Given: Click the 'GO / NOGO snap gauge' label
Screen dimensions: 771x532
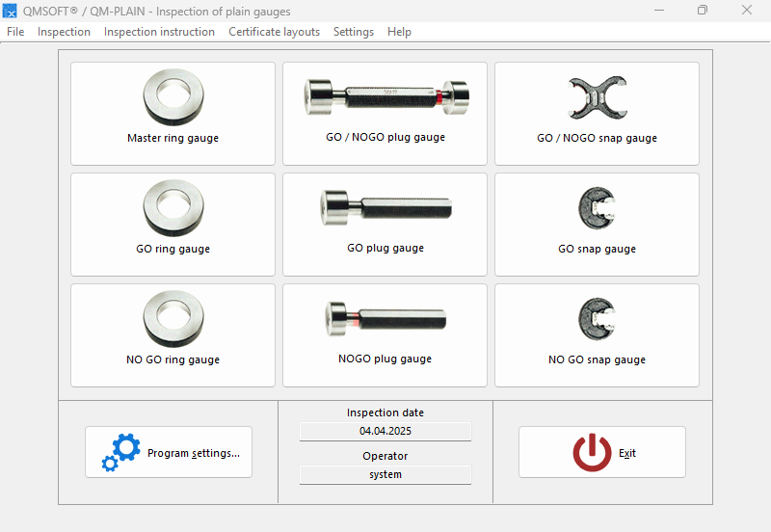Looking at the screenshot, I should pyautogui.click(x=597, y=138).
